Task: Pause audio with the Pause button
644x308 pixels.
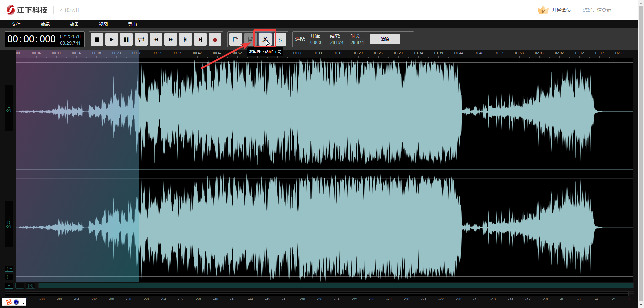Action: 126,39
